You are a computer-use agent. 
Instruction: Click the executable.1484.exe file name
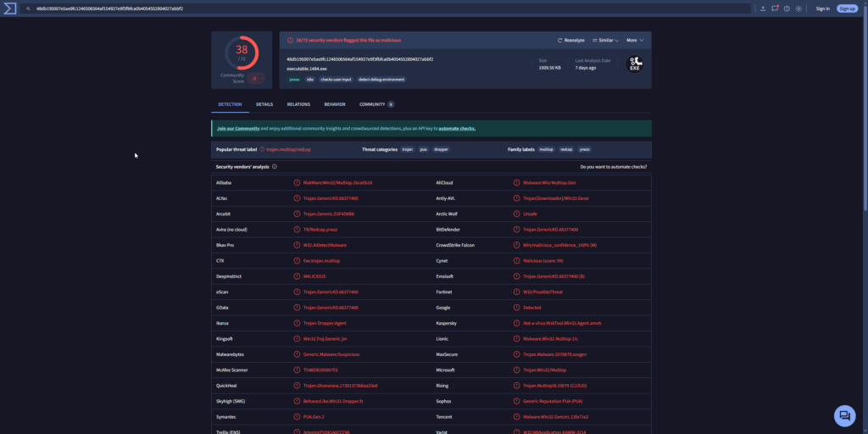[307, 70]
